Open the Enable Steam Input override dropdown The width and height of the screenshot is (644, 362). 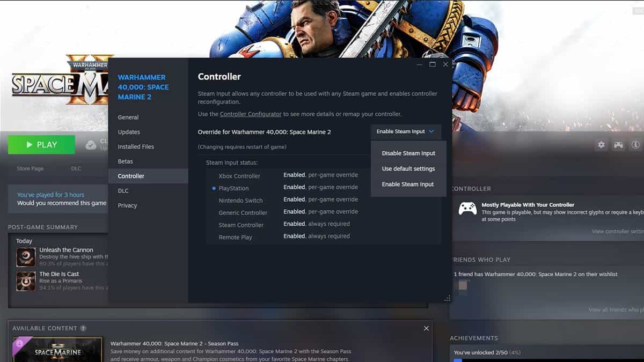[x=406, y=131]
